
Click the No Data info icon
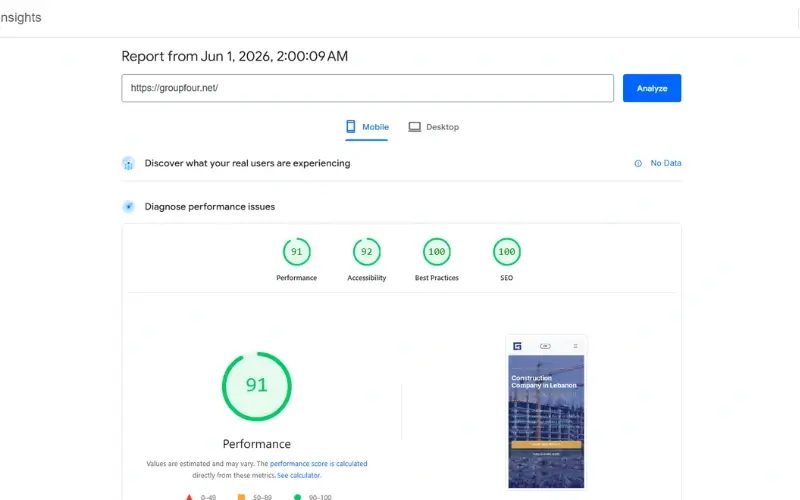pos(638,163)
